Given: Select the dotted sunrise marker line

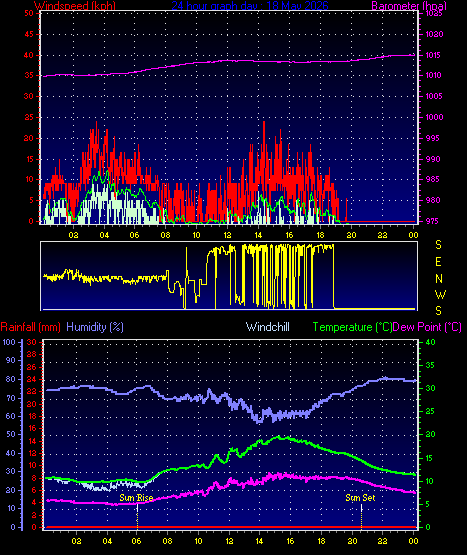Looking at the screenshot, I should (x=137, y=516).
